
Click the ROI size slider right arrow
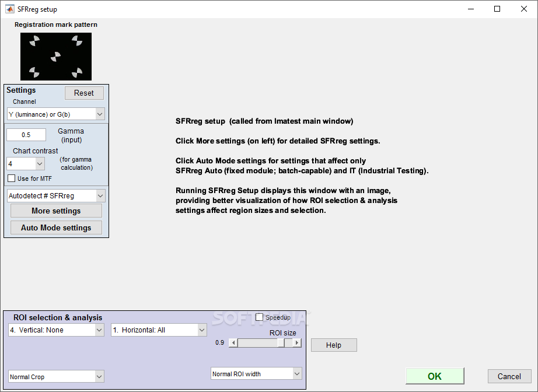297,342
